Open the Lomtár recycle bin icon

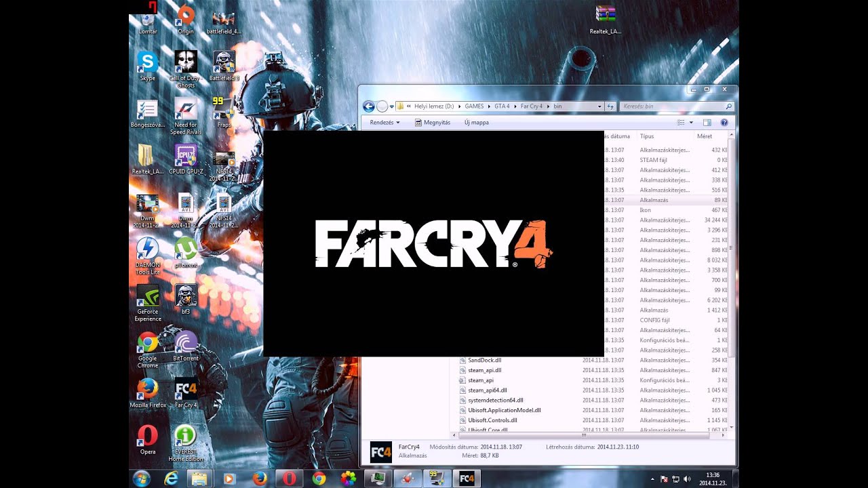(x=148, y=19)
